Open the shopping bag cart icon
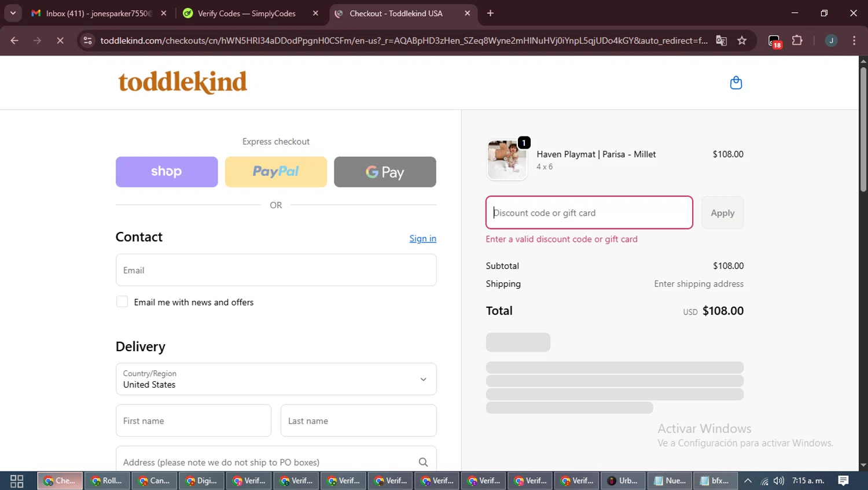868x490 pixels. pos(735,83)
